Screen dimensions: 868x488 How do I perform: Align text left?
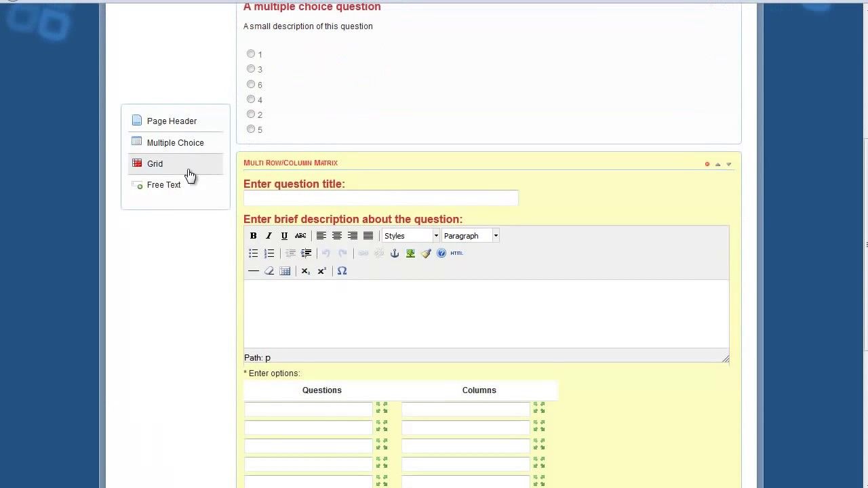coord(321,236)
